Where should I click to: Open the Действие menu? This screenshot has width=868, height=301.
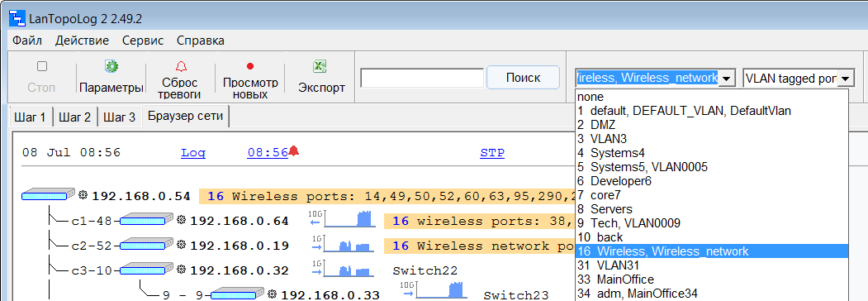pos(82,41)
